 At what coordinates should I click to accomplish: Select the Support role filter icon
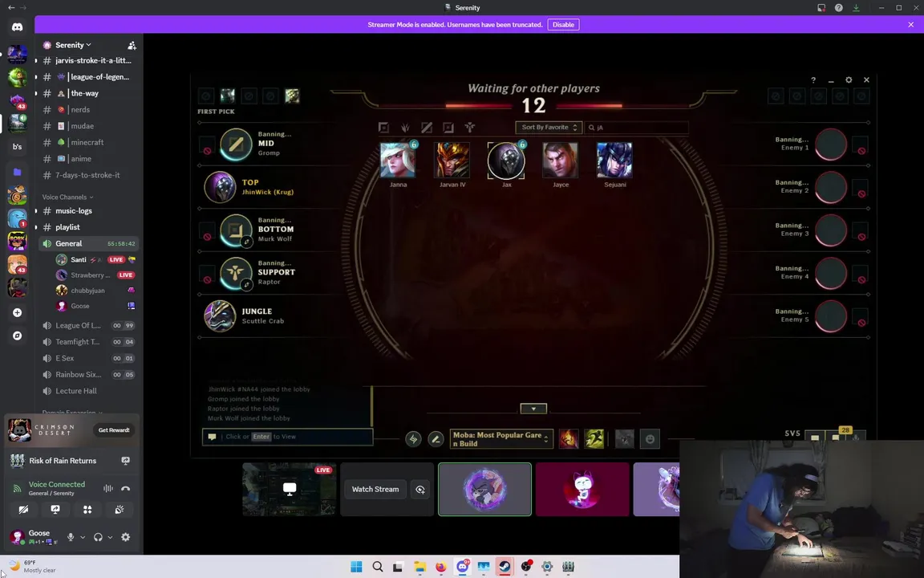[x=470, y=128]
